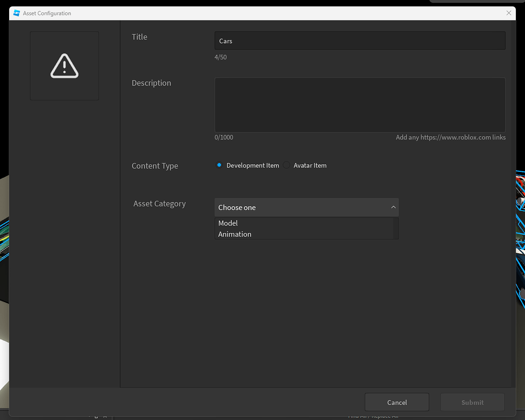Select the Avatar Item radio button
Viewport: 525px width, 420px height.
(287, 165)
